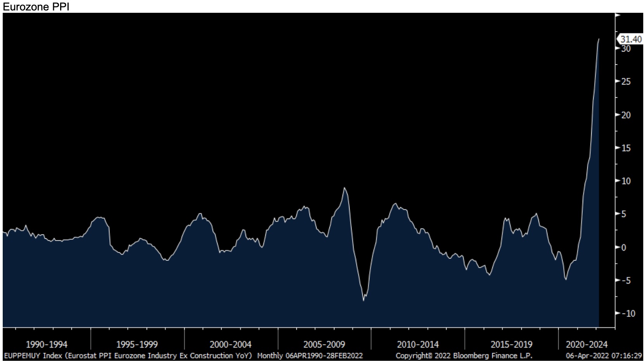Click the 30 tick on the y-axis

coord(626,49)
